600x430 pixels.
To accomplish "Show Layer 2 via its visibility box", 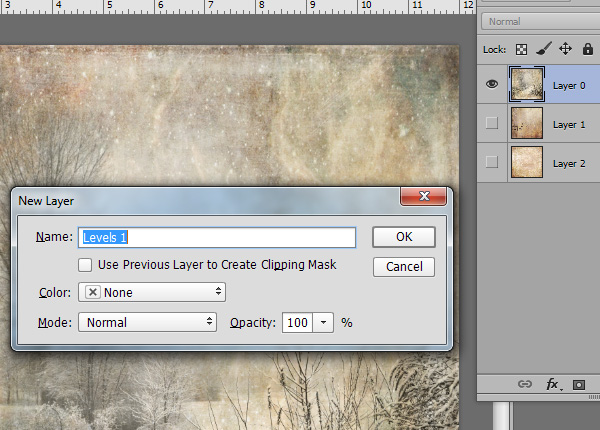I will 491,161.
